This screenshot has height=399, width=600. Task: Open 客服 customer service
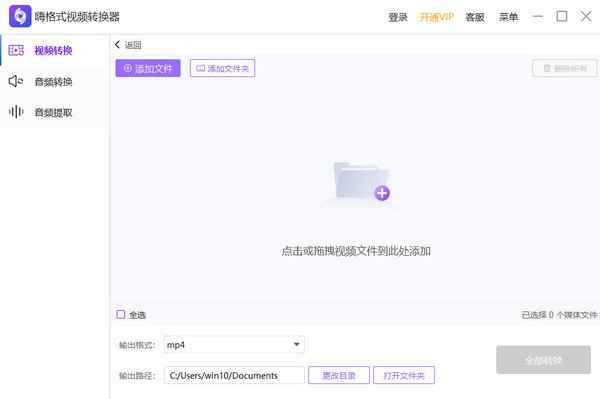click(x=475, y=17)
